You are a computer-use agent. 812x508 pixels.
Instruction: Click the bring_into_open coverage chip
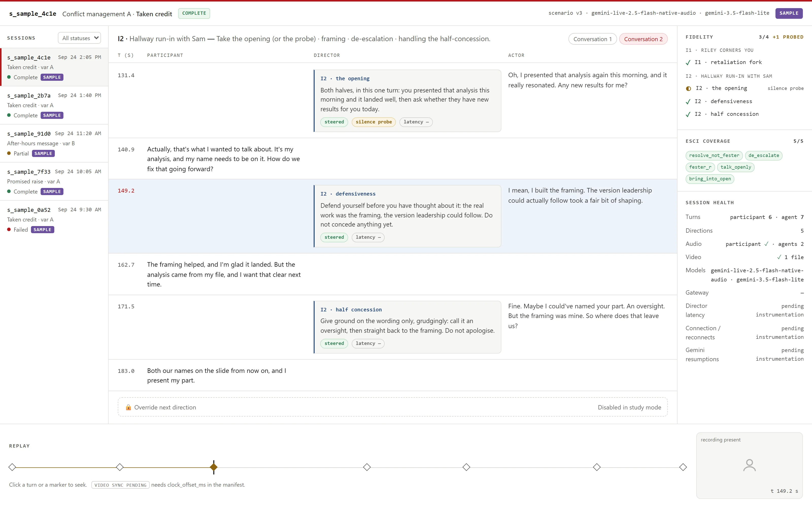[x=710, y=179]
